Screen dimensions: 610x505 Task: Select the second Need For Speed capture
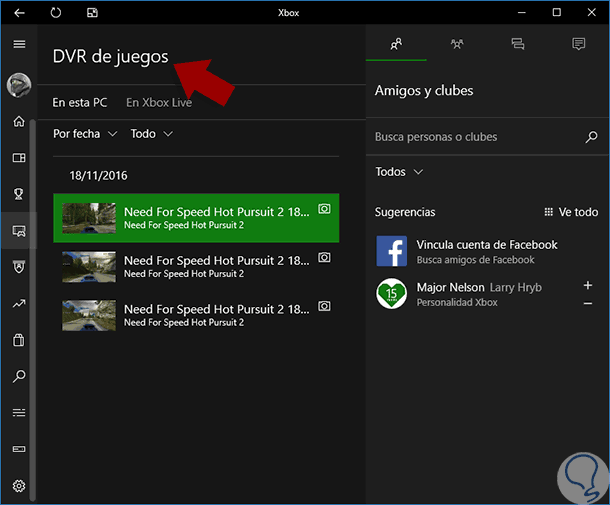tap(196, 267)
